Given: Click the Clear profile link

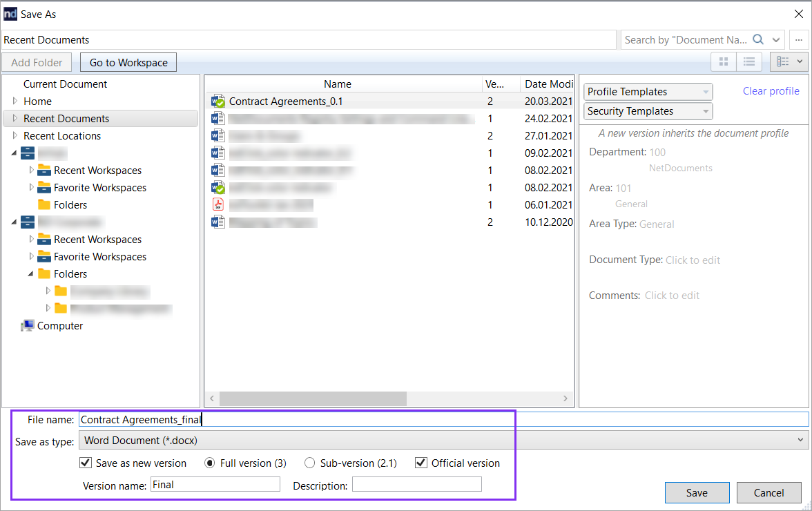Looking at the screenshot, I should 771,91.
